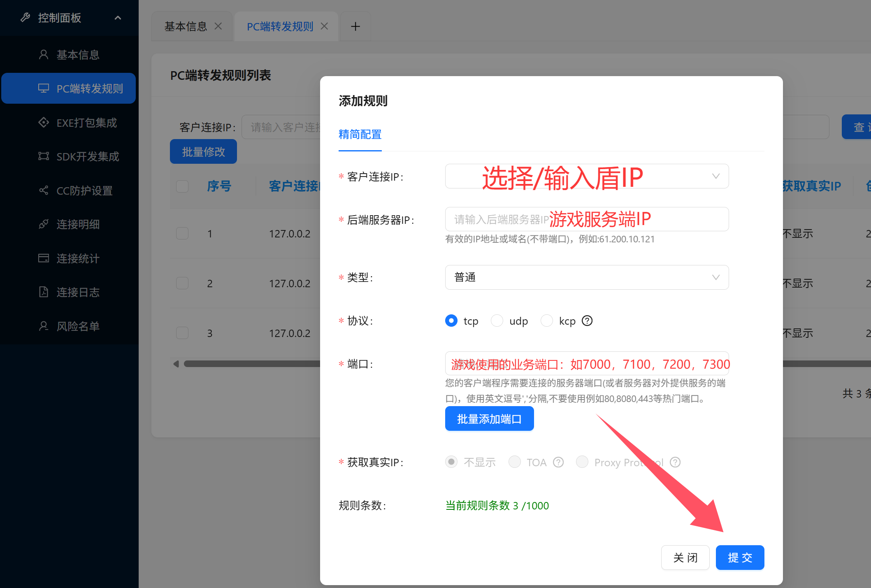Submit the rule with 提交 button
The image size is (871, 588).
pyautogui.click(x=739, y=557)
